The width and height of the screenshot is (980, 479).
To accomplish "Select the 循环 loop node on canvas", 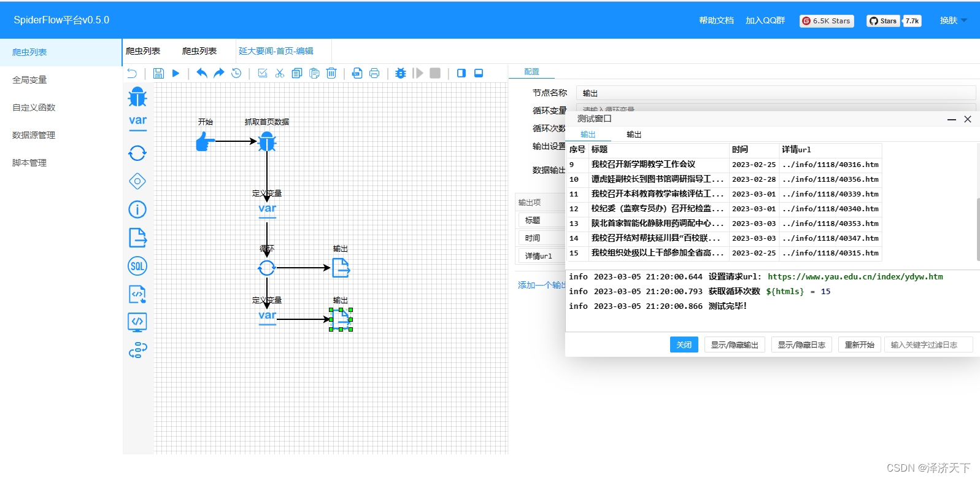I will 266,268.
